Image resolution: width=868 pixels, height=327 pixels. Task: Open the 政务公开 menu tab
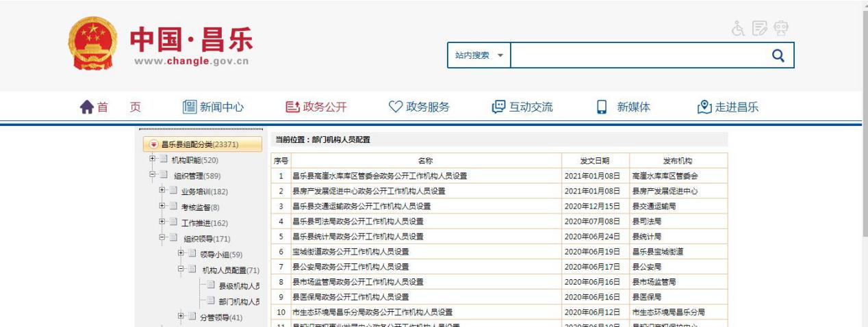click(316, 107)
